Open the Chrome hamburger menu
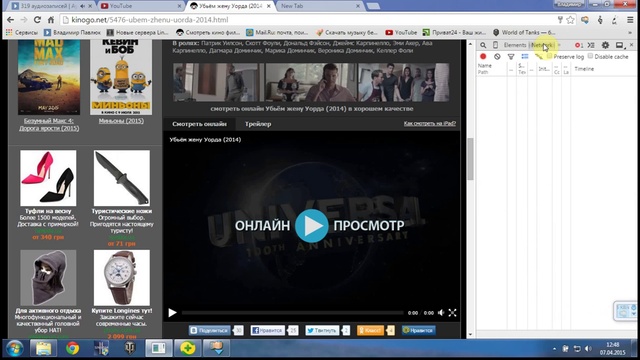640x360 pixels. [x=630, y=20]
